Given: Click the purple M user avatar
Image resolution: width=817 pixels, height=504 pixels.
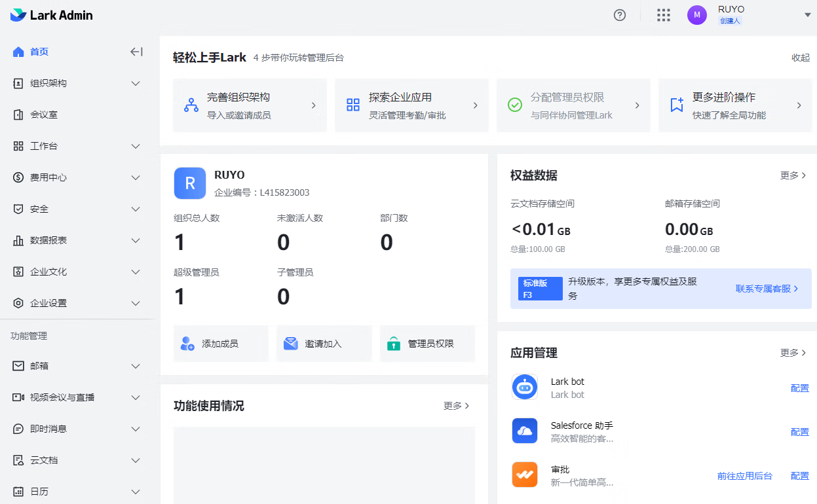Looking at the screenshot, I should [x=697, y=15].
